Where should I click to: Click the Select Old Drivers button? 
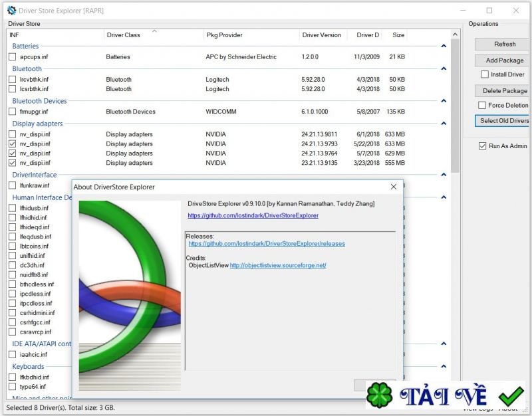503,121
